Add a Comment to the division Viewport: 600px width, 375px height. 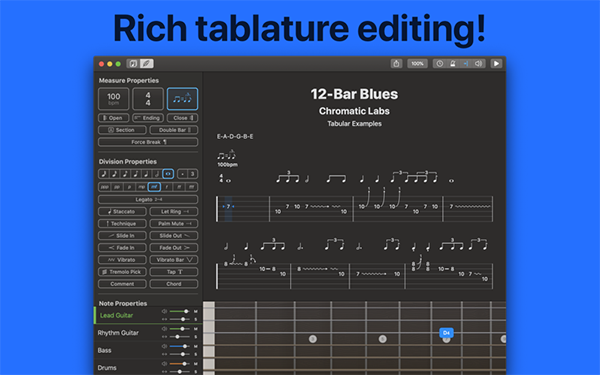pos(122,284)
